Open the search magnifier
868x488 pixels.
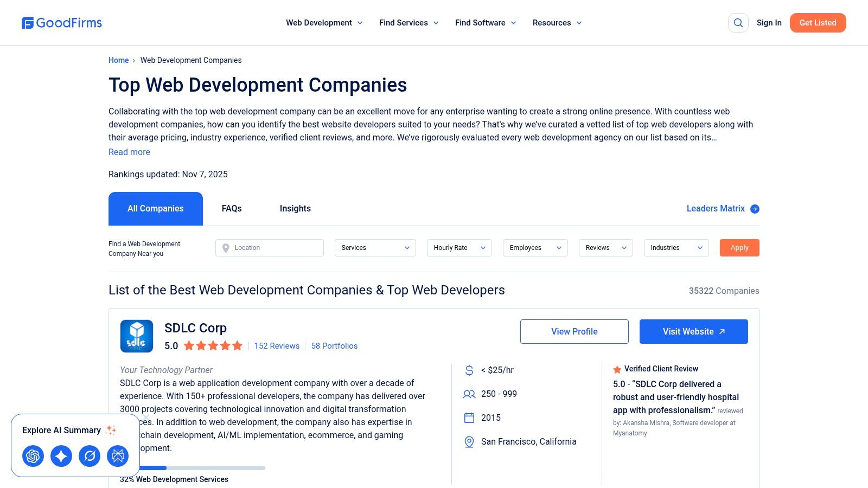pyautogui.click(x=738, y=23)
